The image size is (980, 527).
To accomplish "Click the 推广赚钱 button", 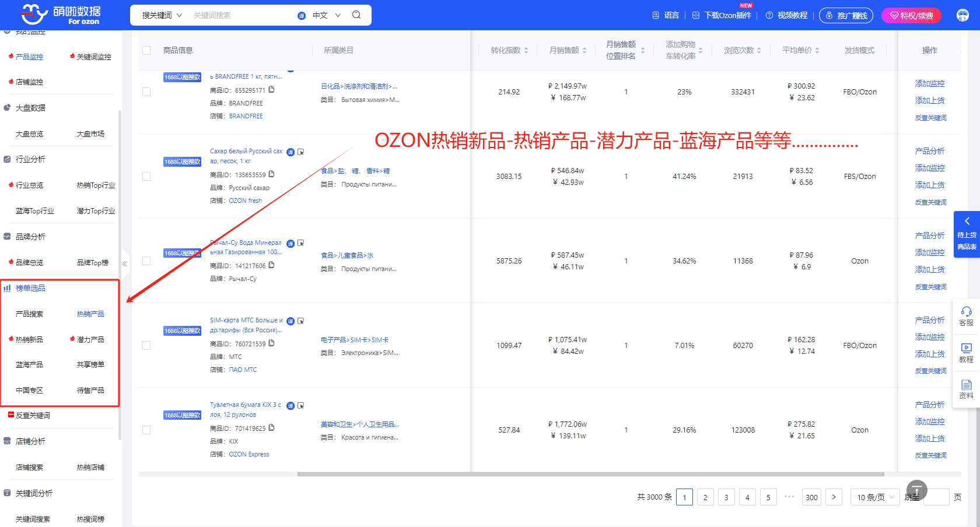I will pos(846,16).
